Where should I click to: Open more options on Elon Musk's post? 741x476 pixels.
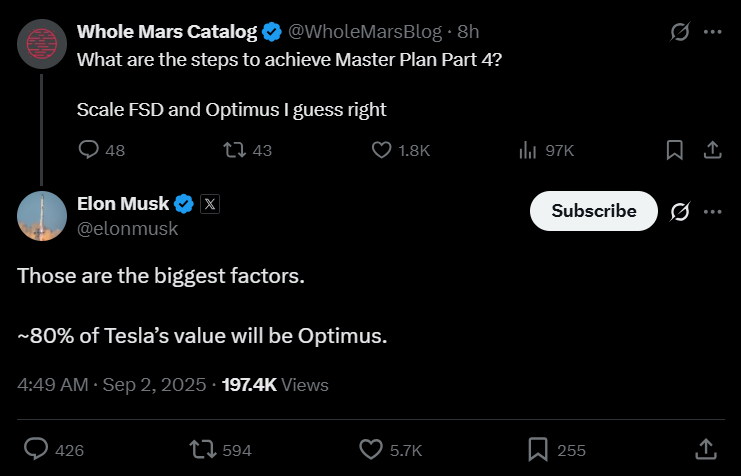(x=712, y=211)
